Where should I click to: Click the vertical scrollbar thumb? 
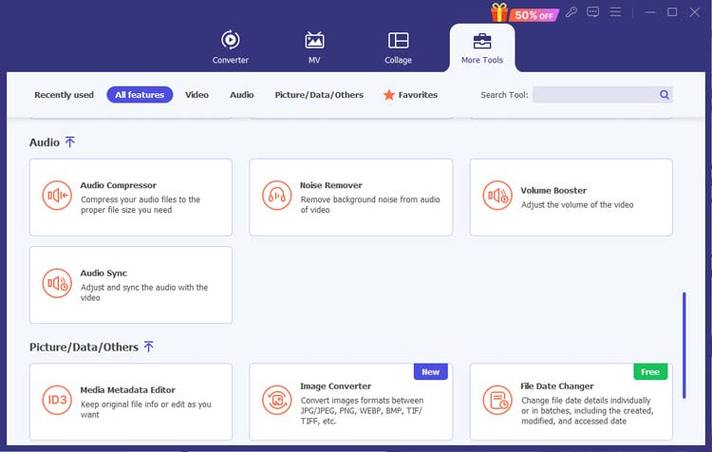coord(684,346)
